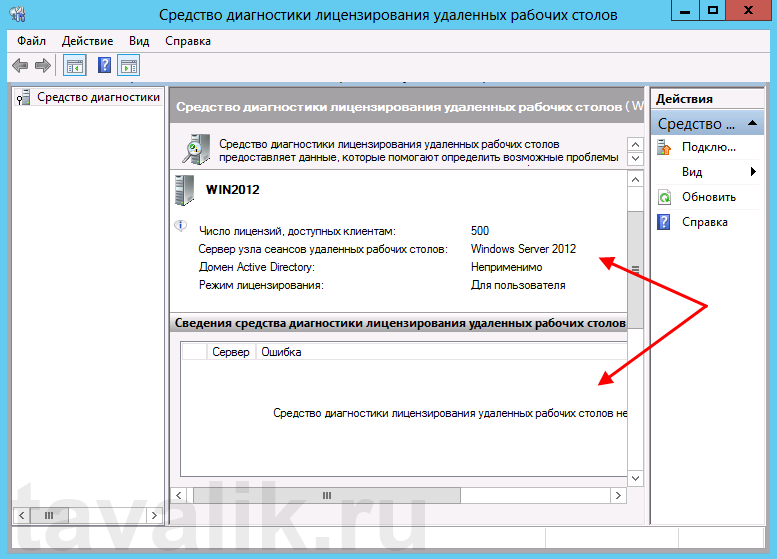The image size is (777, 559).
Task: Click the Подключ... connect icon in Actions pane
Action: click(x=665, y=148)
